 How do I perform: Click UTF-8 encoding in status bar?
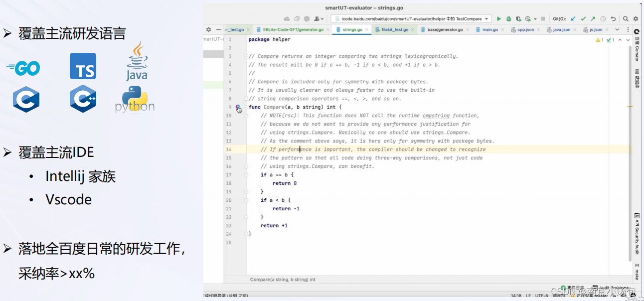point(541,296)
